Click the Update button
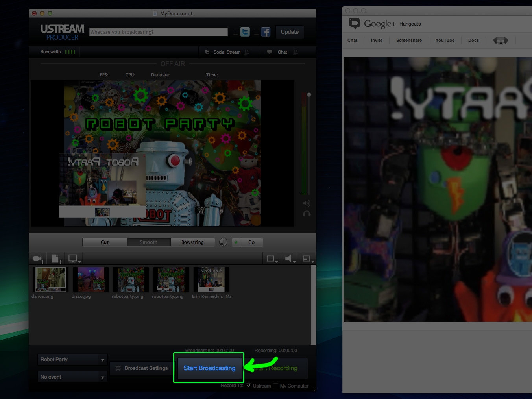 pos(290,32)
